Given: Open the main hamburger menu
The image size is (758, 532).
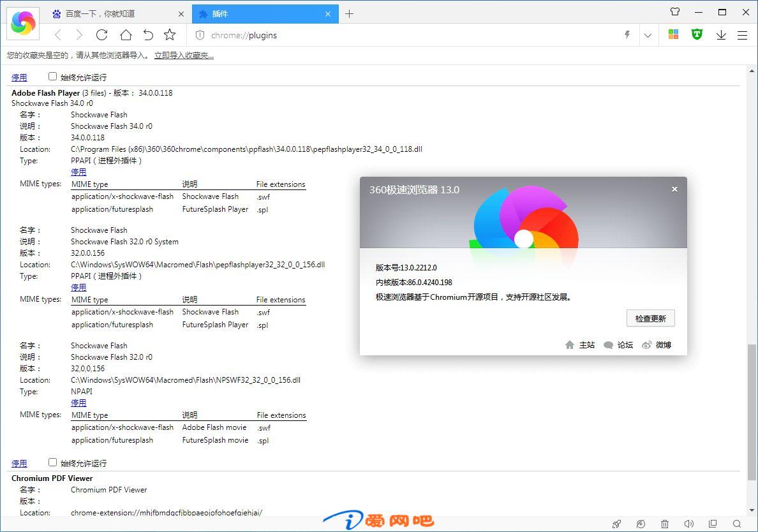Looking at the screenshot, I should coord(742,35).
